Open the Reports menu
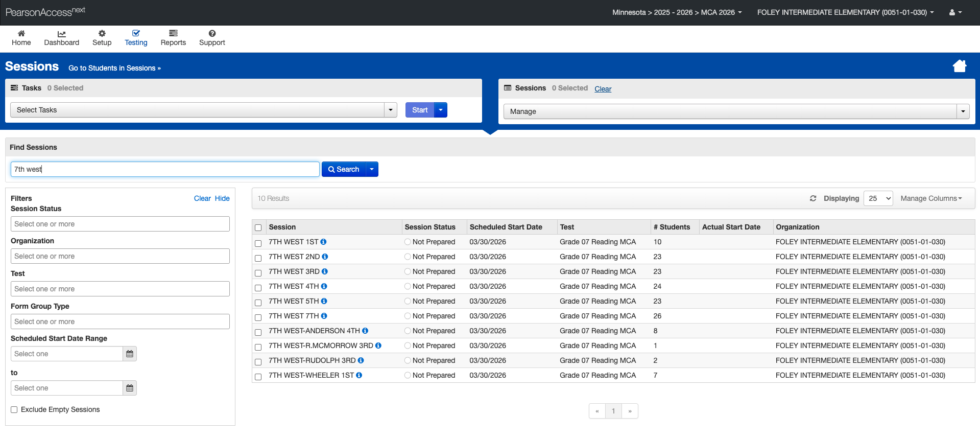980x437 pixels. (173, 38)
